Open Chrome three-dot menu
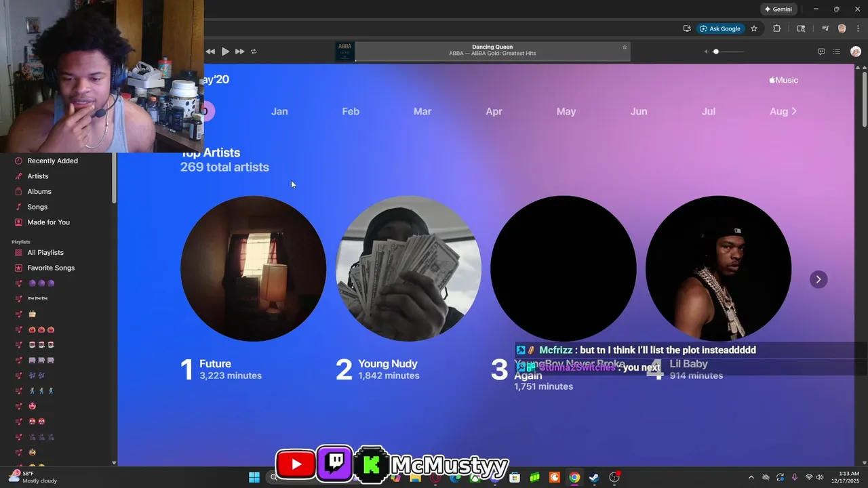Image resolution: width=868 pixels, height=488 pixels. coord(858,28)
